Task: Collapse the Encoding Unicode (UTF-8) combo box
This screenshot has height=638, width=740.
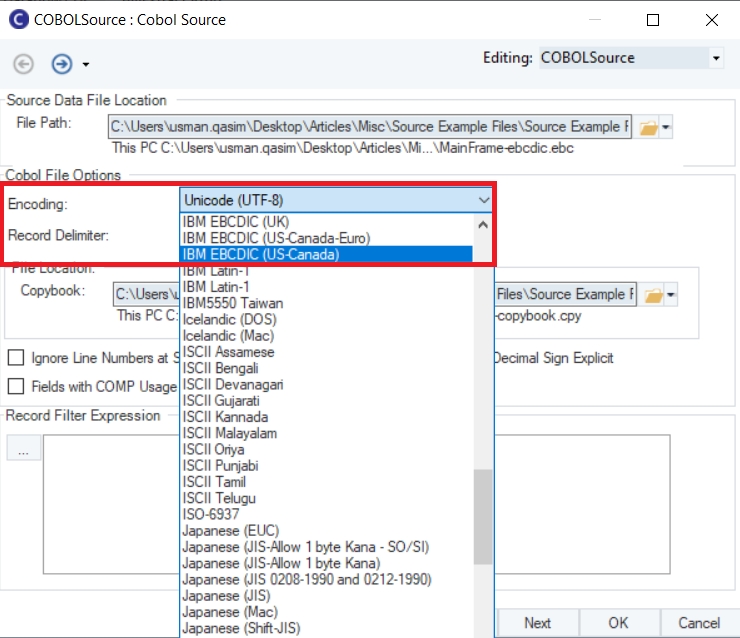Action: point(484,201)
